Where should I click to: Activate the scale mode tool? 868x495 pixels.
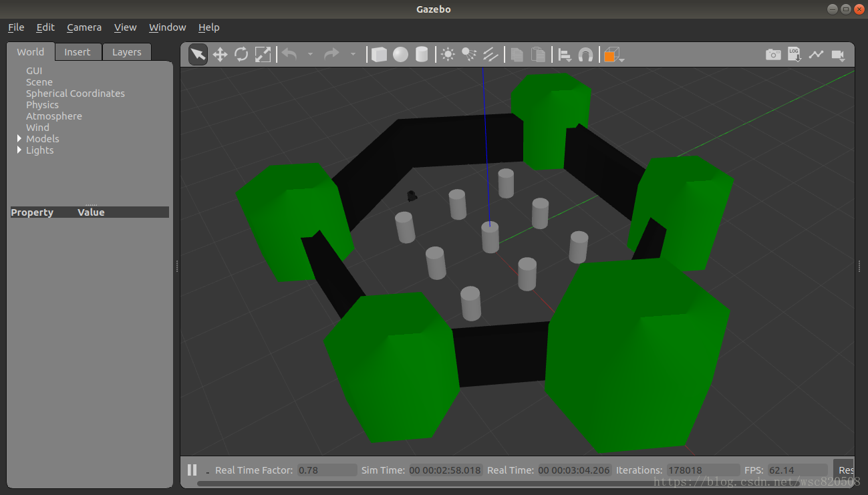(x=263, y=55)
